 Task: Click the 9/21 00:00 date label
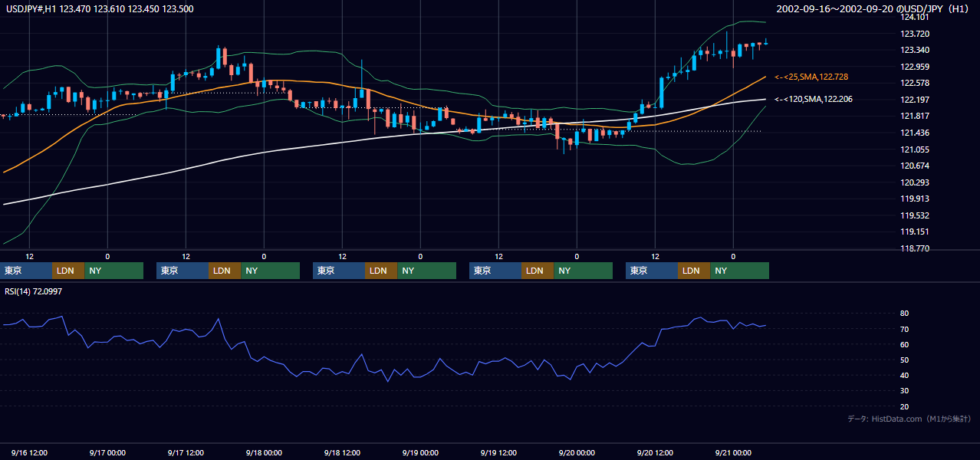click(733, 453)
